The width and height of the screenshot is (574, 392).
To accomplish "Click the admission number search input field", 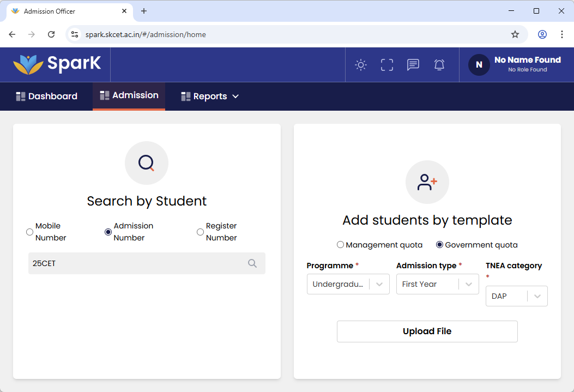I will 136,263.
